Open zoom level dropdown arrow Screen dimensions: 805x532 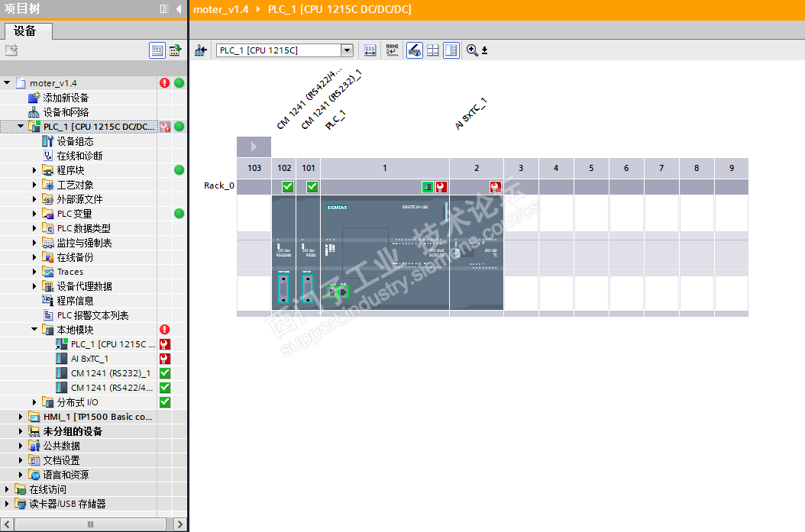pyautogui.click(x=485, y=51)
